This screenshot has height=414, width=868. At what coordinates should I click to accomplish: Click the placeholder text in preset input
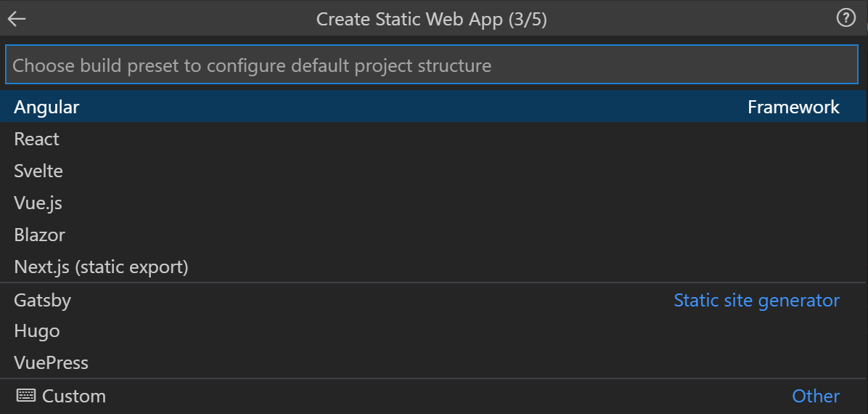click(x=252, y=65)
